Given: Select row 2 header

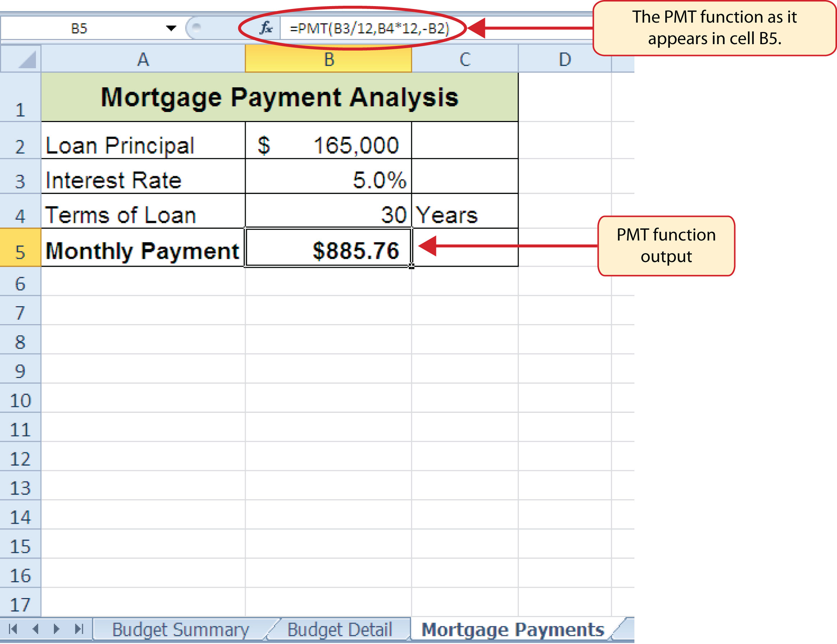Looking at the screenshot, I should coord(20,140).
